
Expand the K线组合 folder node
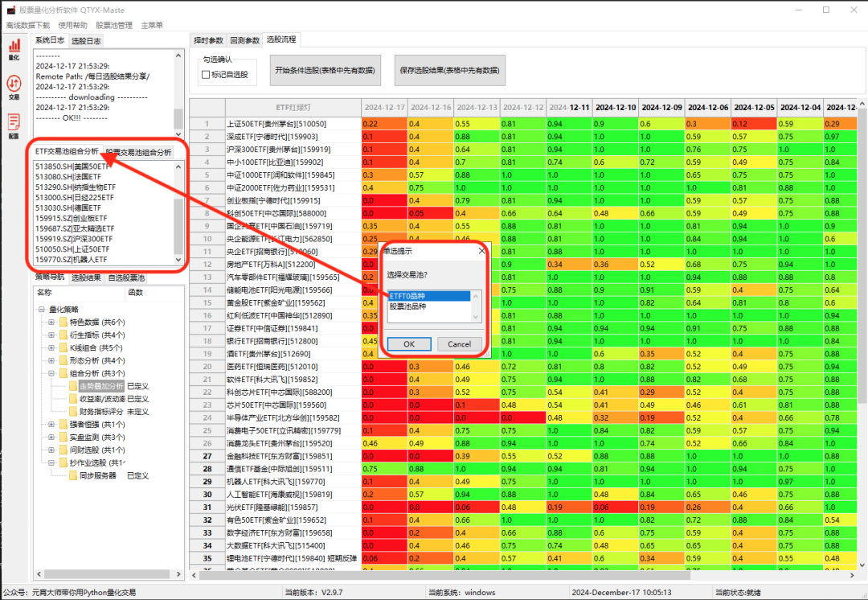tap(51, 347)
